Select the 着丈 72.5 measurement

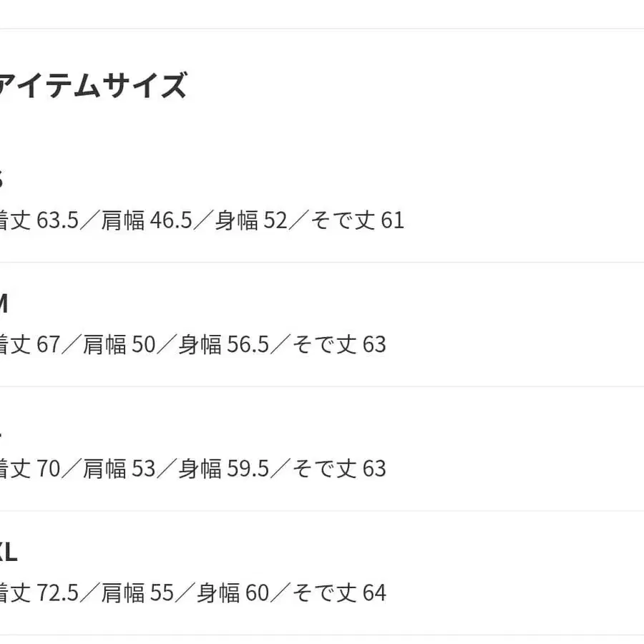pyautogui.click(x=39, y=593)
